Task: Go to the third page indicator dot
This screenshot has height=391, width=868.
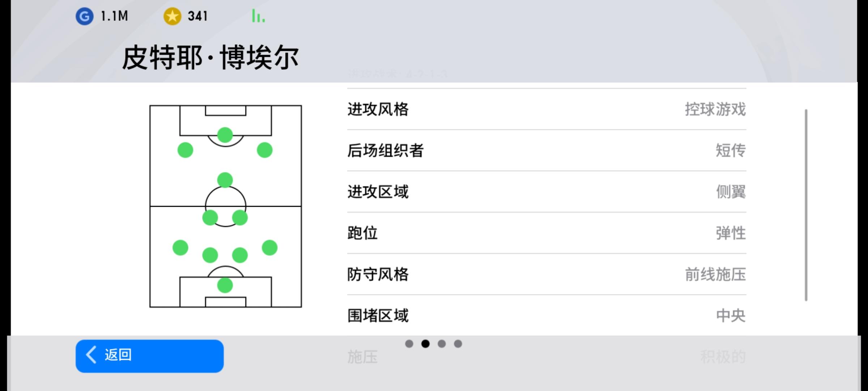Action: pyautogui.click(x=442, y=344)
